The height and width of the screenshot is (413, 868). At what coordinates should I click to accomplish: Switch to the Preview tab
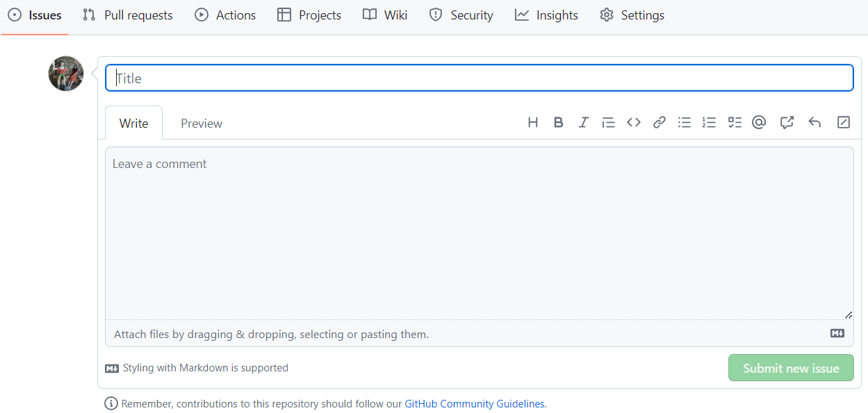tap(202, 123)
